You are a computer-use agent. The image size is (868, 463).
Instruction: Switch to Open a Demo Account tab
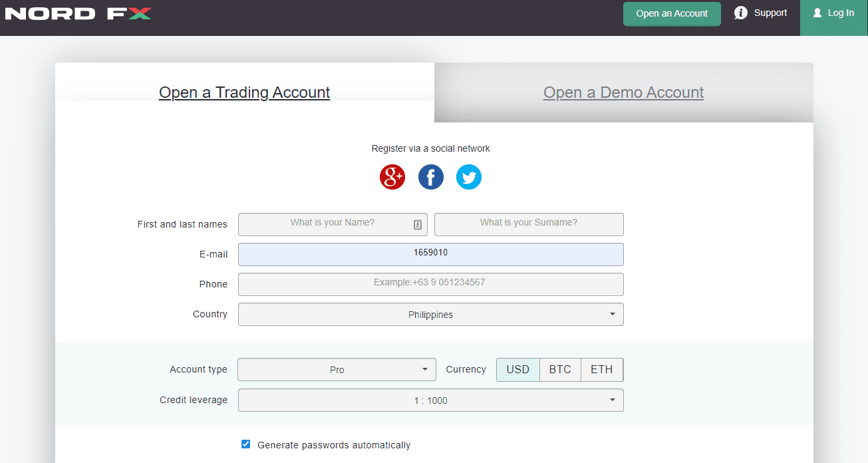pyautogui.click(x=623, y=92)
